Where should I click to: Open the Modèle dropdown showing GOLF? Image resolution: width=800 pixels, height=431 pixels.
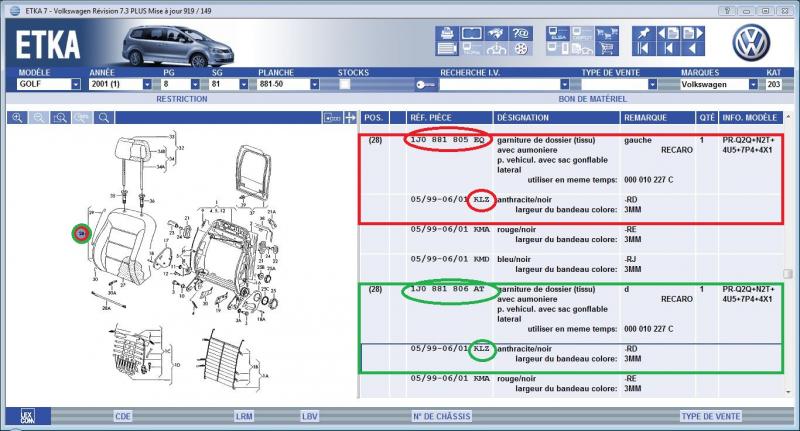76,84
